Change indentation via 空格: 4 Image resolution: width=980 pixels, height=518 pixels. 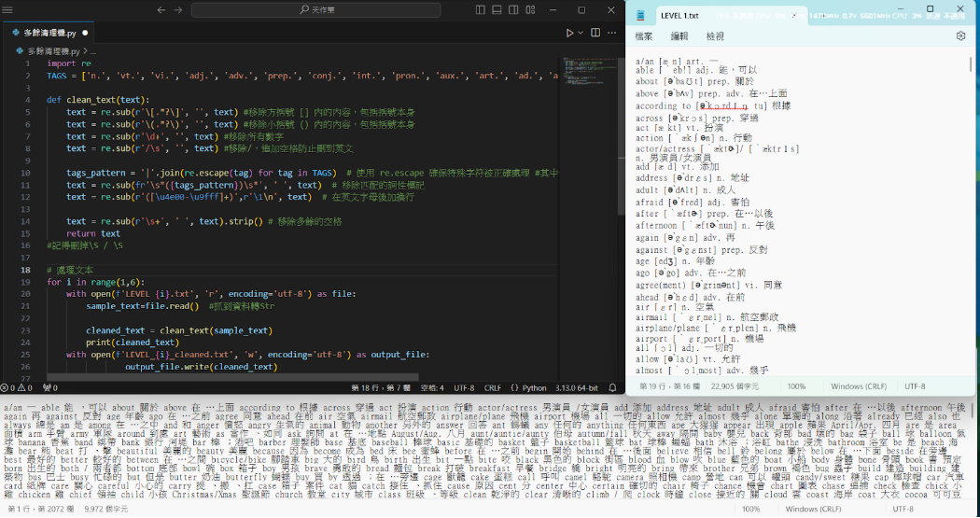pyautogui.click(x=432, y=388)
